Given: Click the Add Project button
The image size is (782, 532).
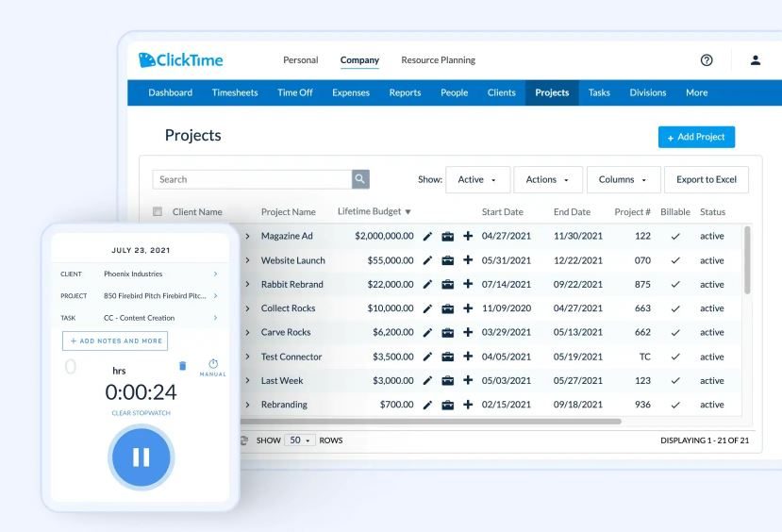Looking at the screenshot, I should pyautogui.click(x=696, y=137).
